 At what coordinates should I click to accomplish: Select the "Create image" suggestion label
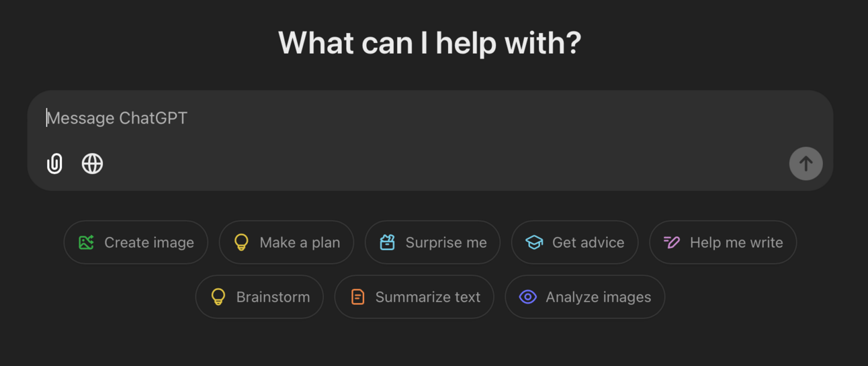coord(149,242)
